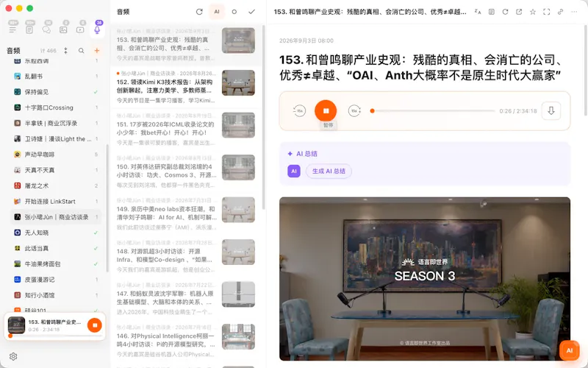Switch to the social chat bubbles tab
Image resolution: width=588 pixels, height=368 pixels.
(x=46, y=29)
